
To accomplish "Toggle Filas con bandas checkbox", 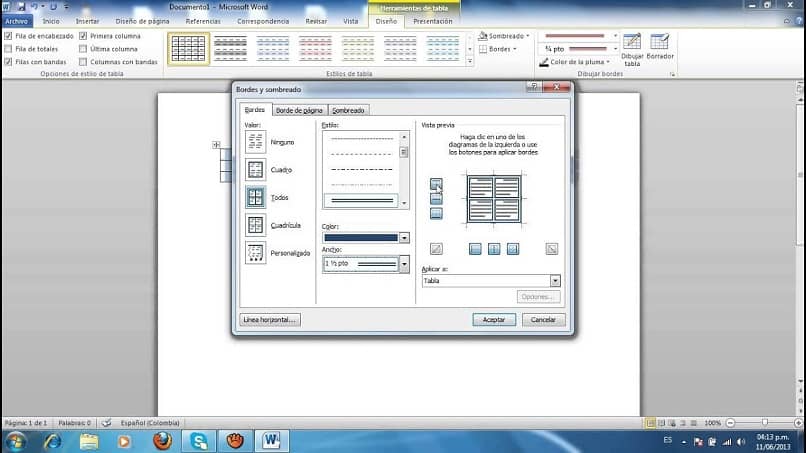I will [8, 62].
